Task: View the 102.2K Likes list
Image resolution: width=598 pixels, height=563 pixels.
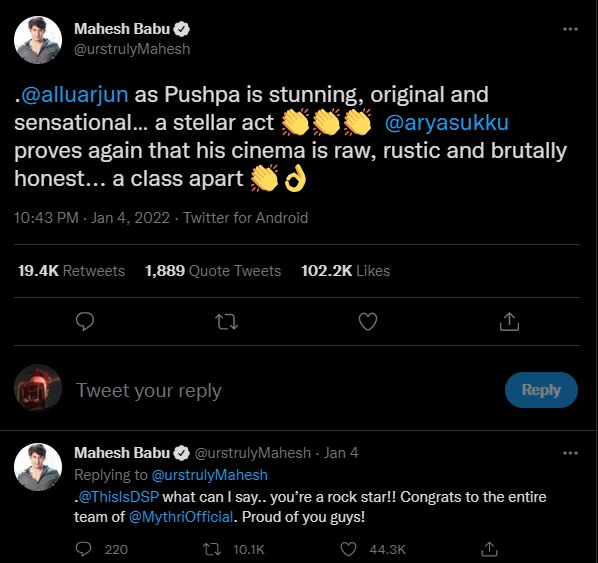Action: pyautogui.click(x=346, y=271)
